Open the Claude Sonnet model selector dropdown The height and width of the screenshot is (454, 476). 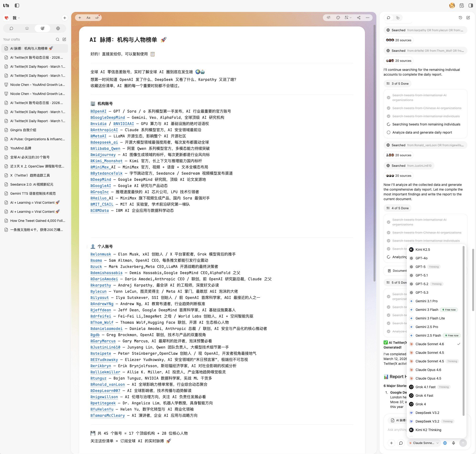click(424, 443)
